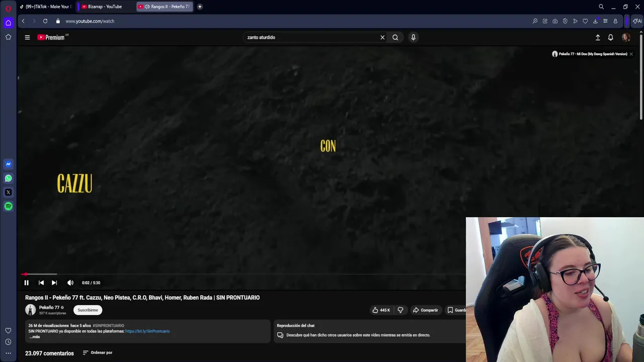The width and height of the screenshot is (644, 362).
Task: Submit the YouTube search
Action: (x=395, y=37)
